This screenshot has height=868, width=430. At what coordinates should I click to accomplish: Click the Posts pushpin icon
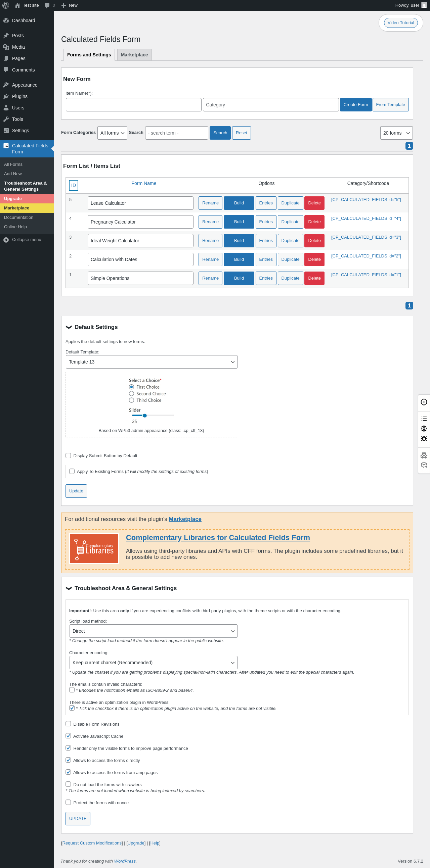6,36
